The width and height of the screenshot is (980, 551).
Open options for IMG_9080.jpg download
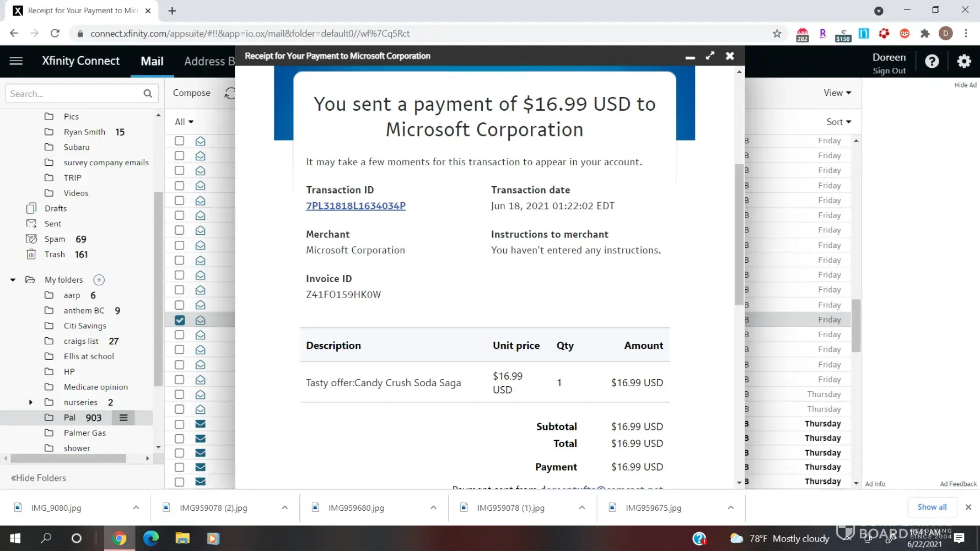[136, 507]
